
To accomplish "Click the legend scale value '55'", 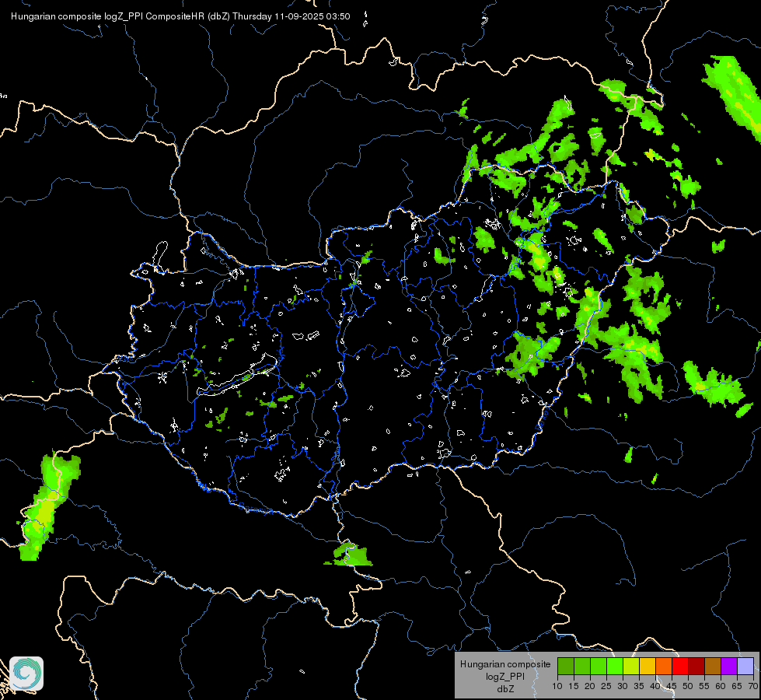I will 704,686.
